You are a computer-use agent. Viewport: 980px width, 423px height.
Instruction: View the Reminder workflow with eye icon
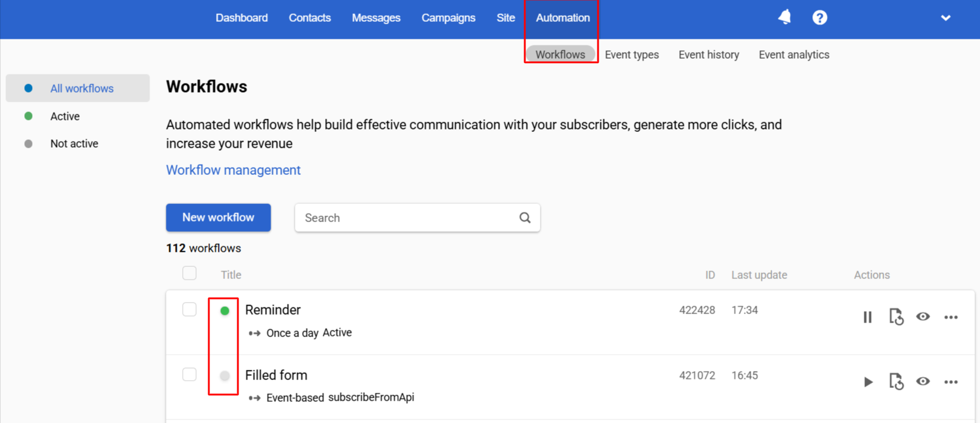pyautogui.click(x=922, y=316)
